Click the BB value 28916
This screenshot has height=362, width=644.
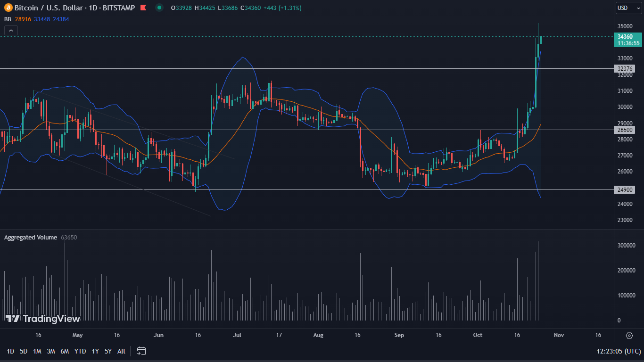coord(23,19)
